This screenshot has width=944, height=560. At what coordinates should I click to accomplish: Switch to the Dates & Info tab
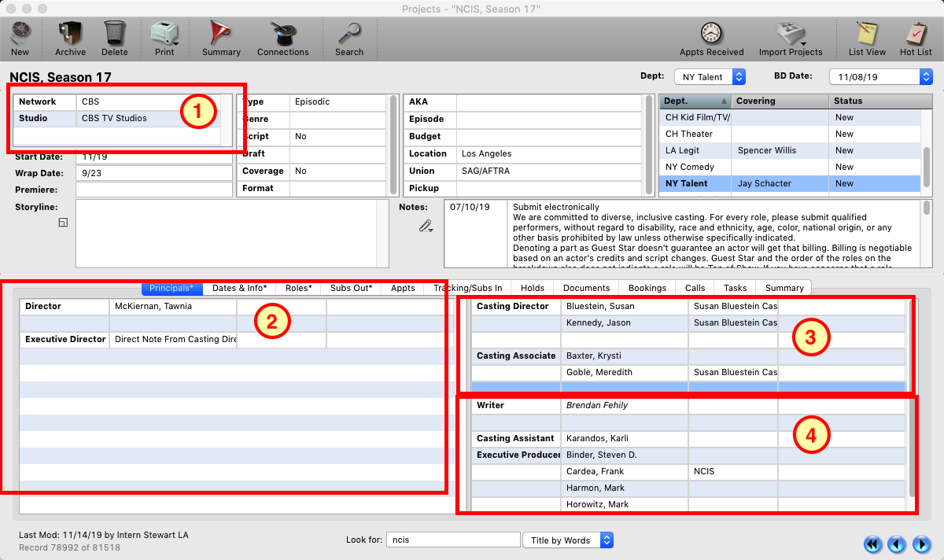(x=239, y=288)
